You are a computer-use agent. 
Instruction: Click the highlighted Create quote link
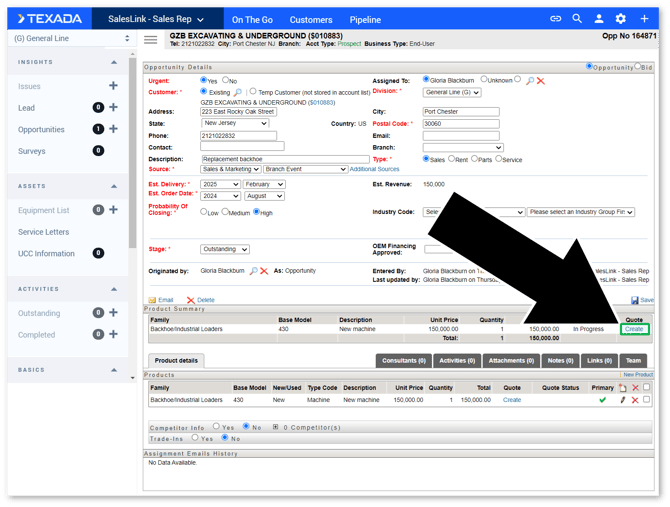(x=634, y=329)
